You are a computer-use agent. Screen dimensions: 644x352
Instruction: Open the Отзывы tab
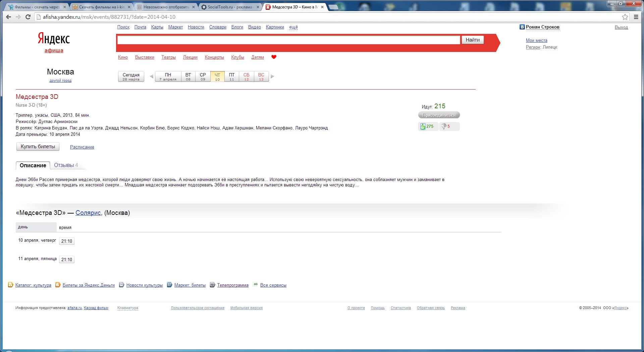click(x=66, y=165)
